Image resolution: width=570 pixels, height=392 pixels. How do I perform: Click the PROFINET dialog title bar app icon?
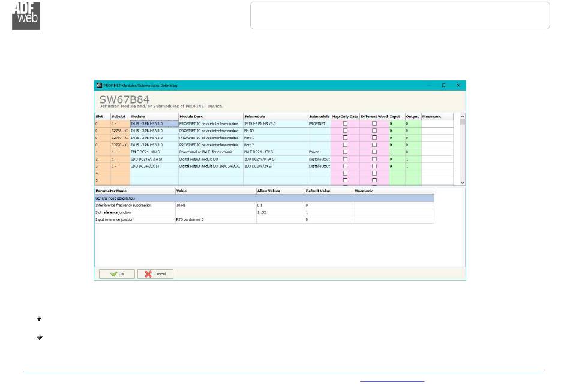[99, 85]
